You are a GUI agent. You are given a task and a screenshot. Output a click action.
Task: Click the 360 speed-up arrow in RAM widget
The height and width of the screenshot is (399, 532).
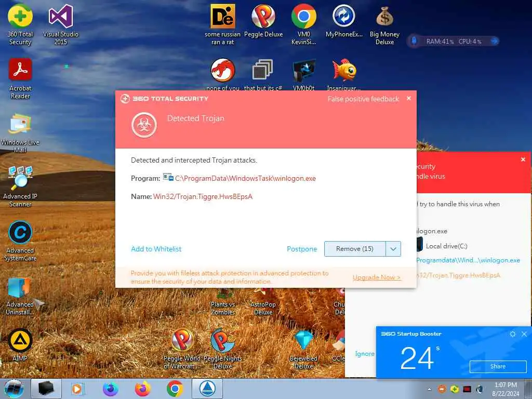[x=494, y=41]
